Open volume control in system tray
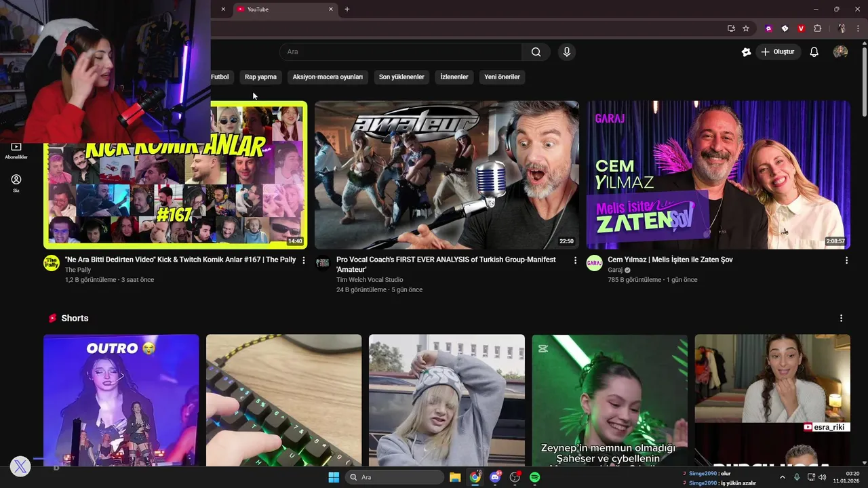 (823, 477)
